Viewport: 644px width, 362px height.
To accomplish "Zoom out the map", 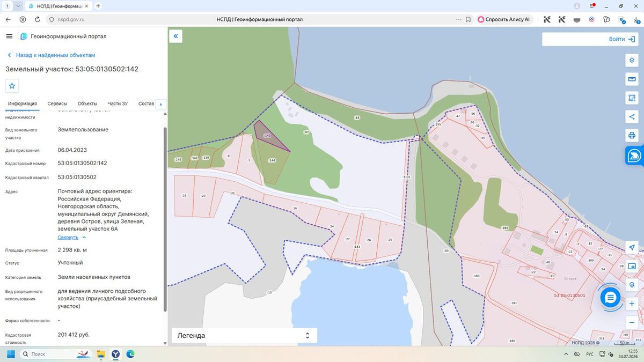I will point(632,322).
